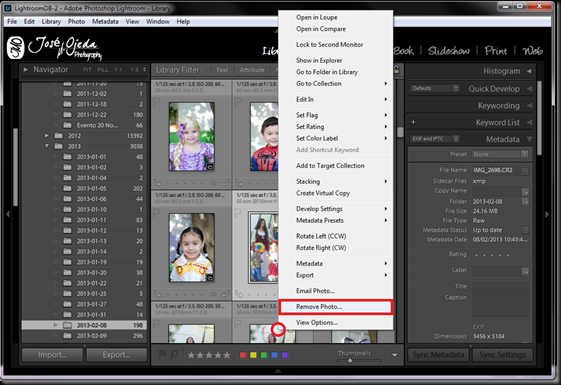This screenshot has width=561, height=385.
Task: Switch to the Print module
Action: pos(496,51)
